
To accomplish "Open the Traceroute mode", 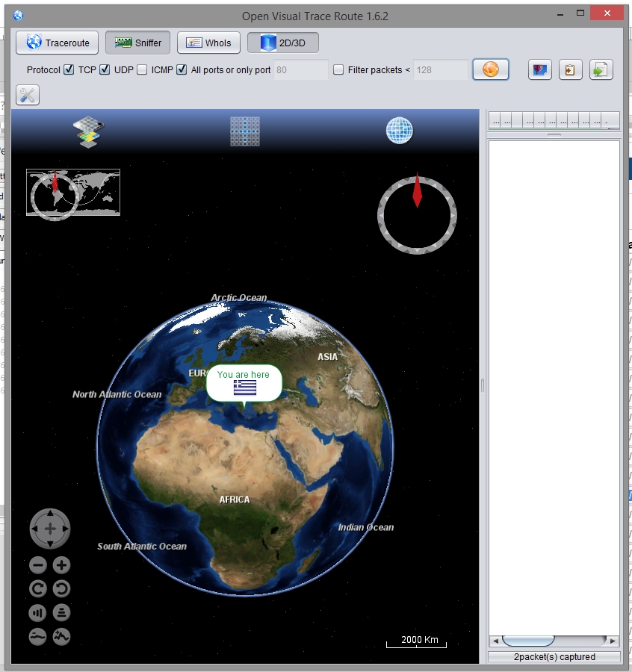I will pos(57,43).
